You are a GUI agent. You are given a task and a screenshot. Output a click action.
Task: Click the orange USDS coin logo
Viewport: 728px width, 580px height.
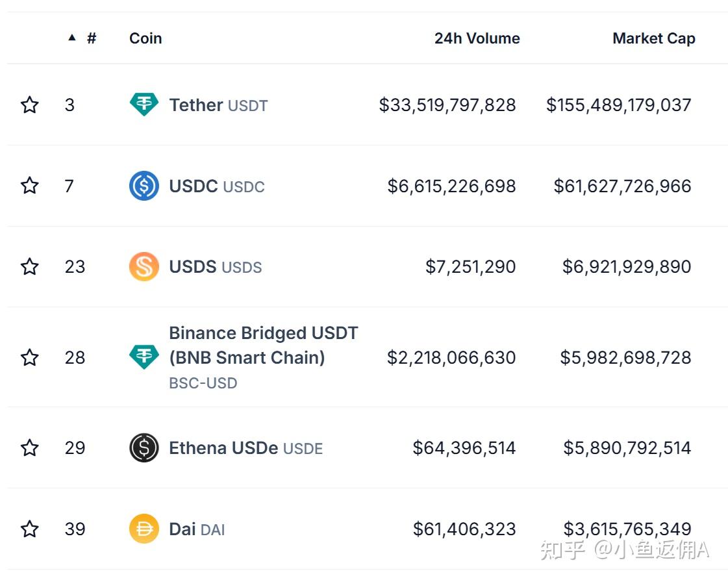tap(144, 266)
